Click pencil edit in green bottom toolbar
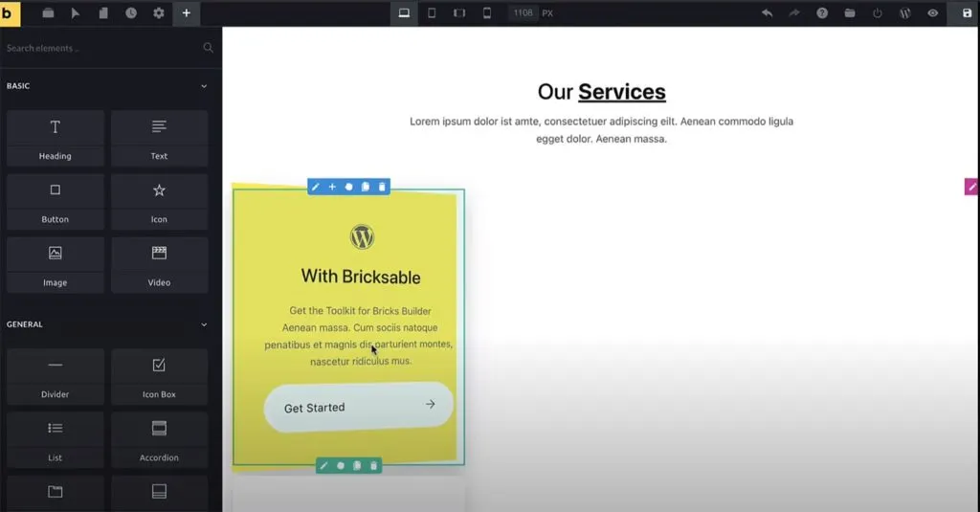 (323, 466)
